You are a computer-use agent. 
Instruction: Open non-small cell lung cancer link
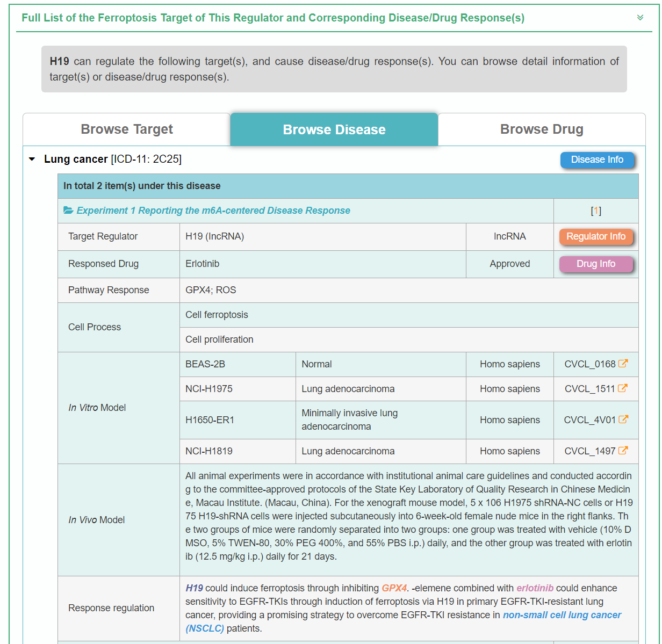562,615
